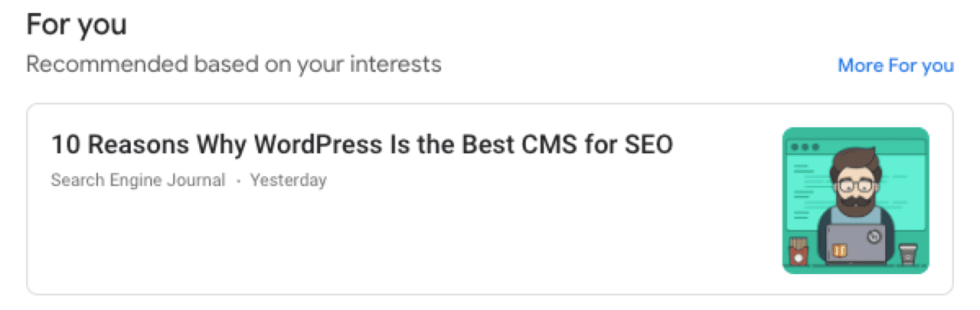Click the "Yesterday" timestamp on the article
The image size is (980, 310).
tap(288, 180)
